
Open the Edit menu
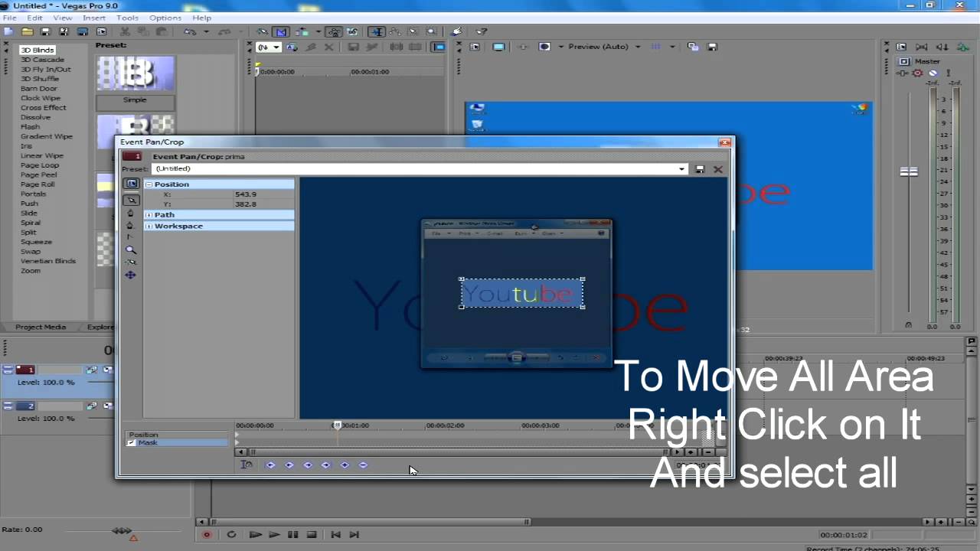coord(34,18)
